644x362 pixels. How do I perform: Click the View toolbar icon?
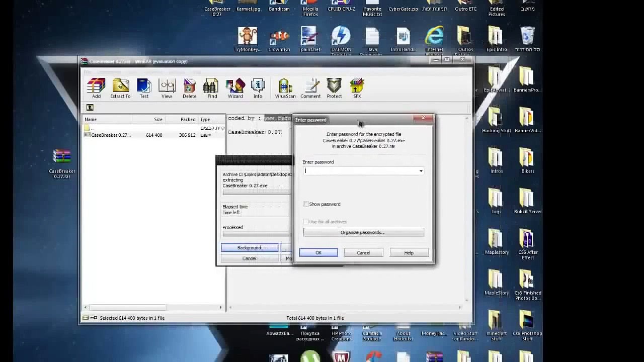167,88
